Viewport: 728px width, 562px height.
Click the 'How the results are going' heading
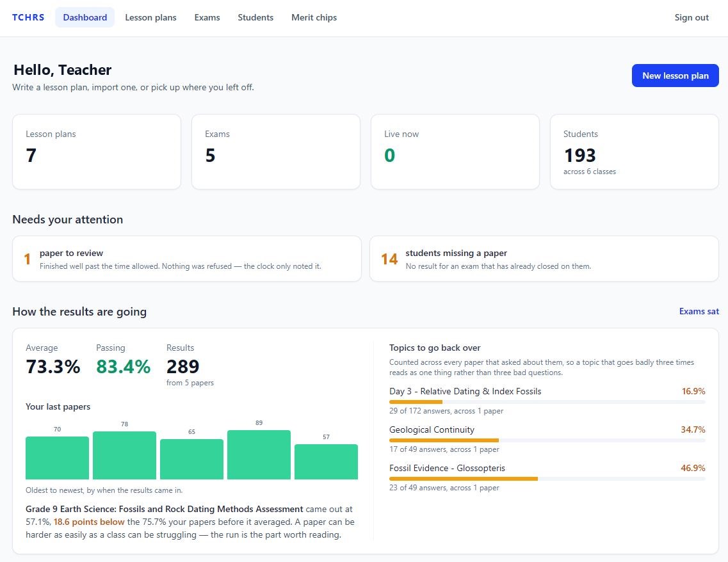[79, 311]
